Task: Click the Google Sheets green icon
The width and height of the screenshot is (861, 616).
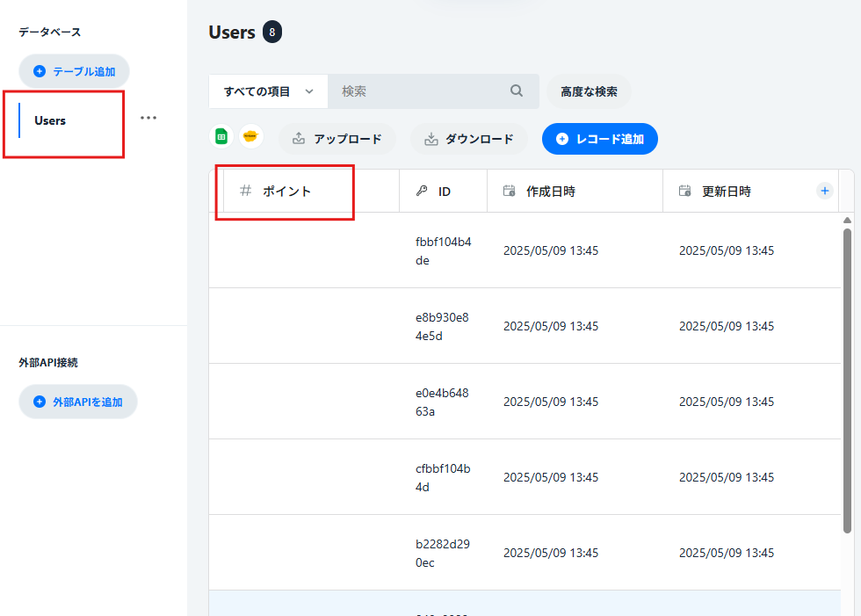Action: [221, 137]
